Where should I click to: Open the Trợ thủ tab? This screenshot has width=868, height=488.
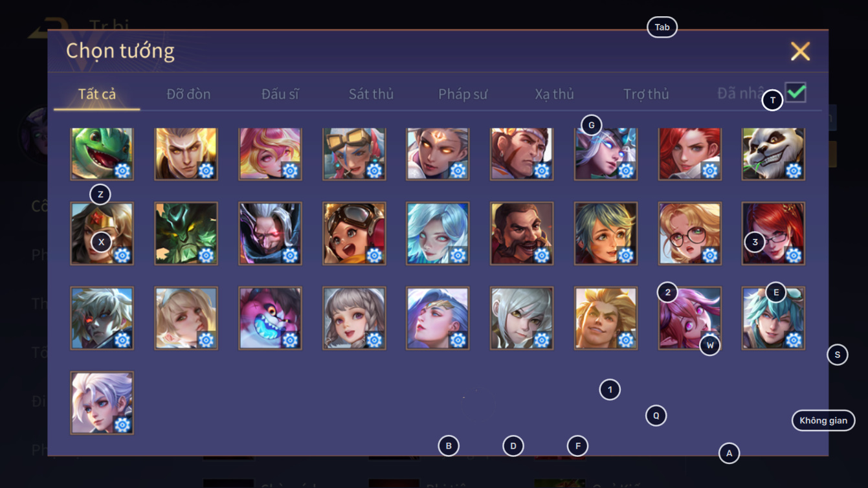tap(646, 94)
